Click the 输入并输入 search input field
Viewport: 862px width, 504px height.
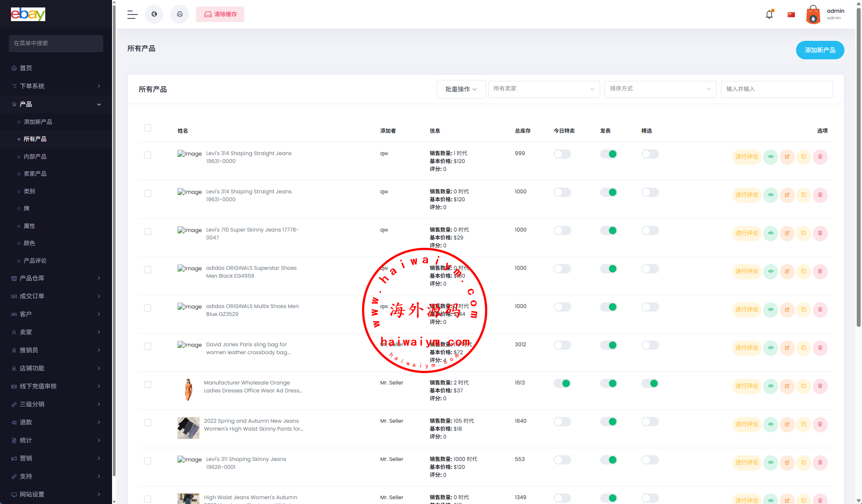pyautogui.click(x=776, y=89)
